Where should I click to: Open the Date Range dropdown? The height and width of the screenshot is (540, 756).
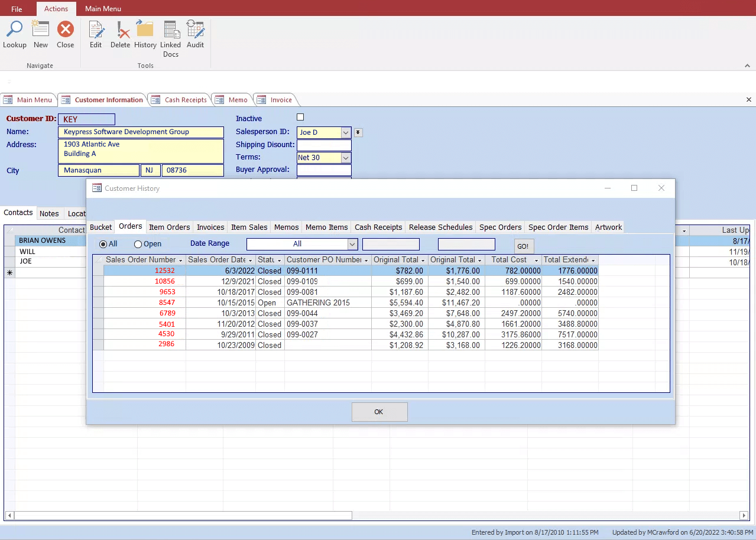click(x=352, y=243)
